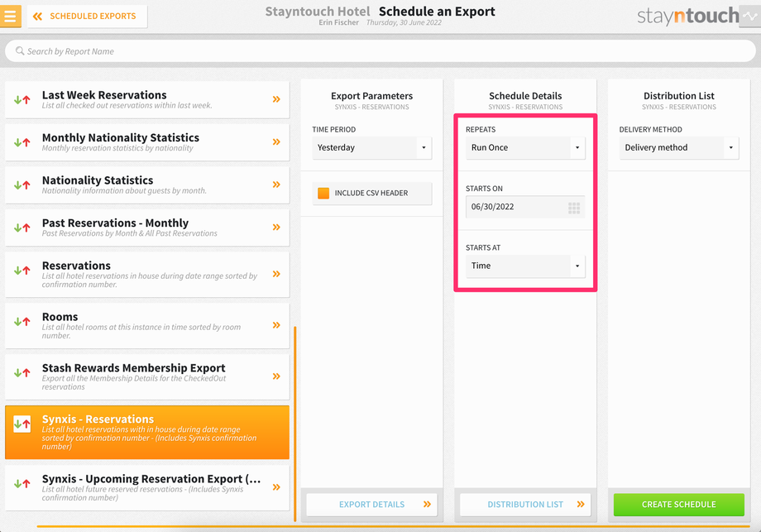Click export arrows icon for Past Reservations - Monthly

(x=22, y=228)
